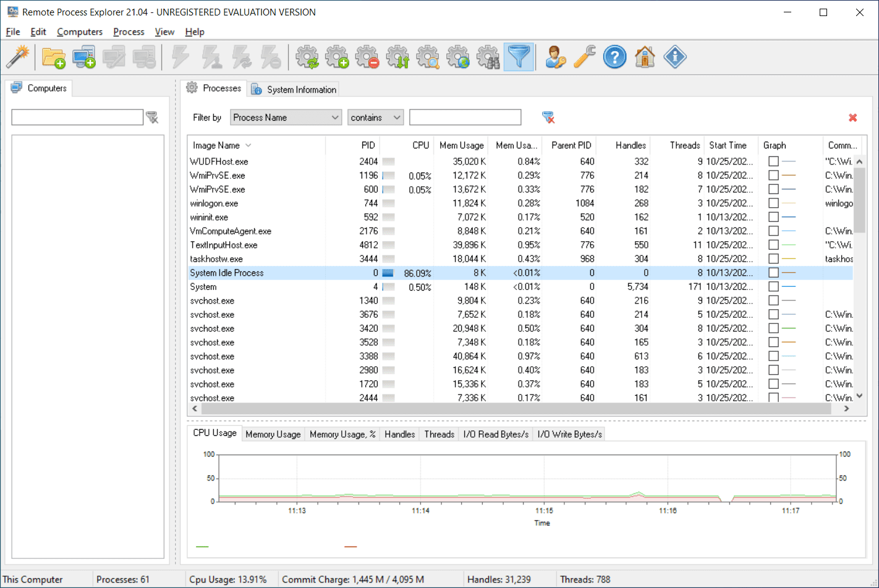The height and width of the screenshot is (588, 879).
Task: Select the Processes tab
Action: pyautogui.click(x=214, y=88)
